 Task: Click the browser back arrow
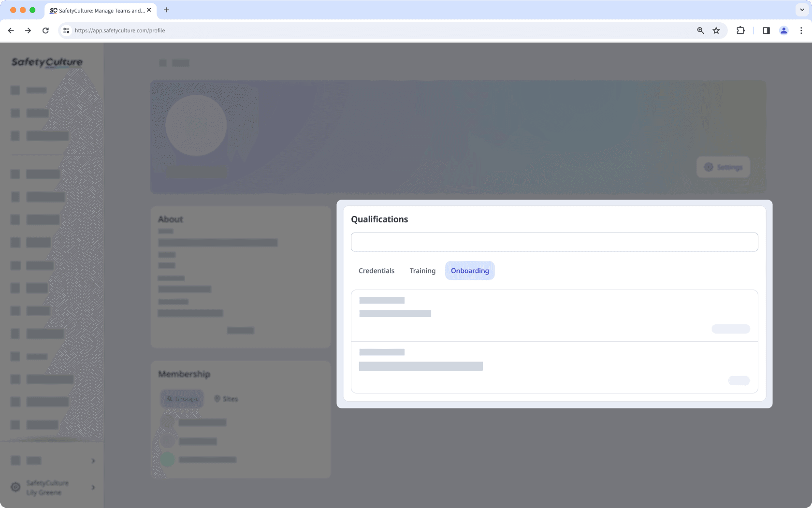point(11,30)
